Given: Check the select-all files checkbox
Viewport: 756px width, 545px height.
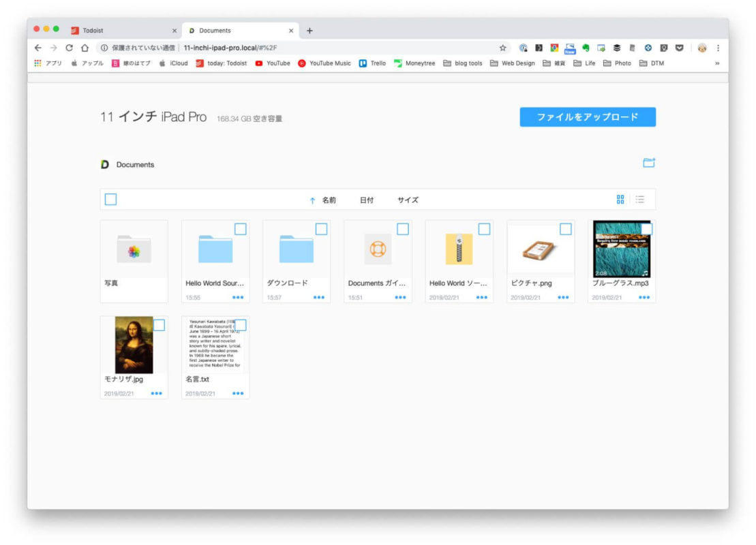Looking at the screenshot, I should tap(110, 200).
